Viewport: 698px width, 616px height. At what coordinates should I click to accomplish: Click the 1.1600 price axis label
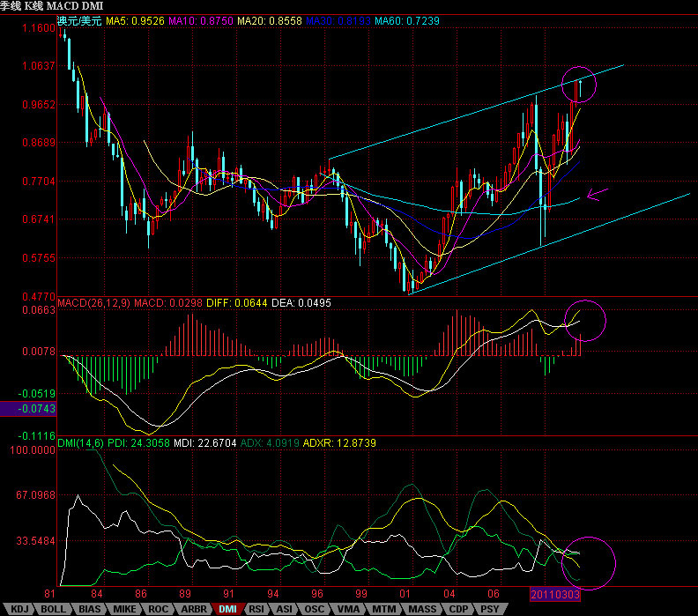tap(39, 28)
